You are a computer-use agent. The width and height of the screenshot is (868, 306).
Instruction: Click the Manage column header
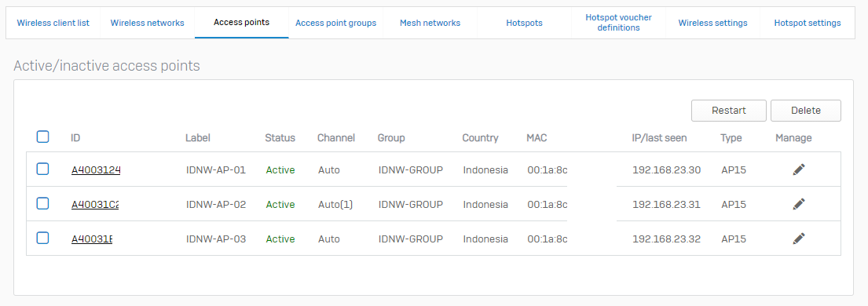[794, 138]
